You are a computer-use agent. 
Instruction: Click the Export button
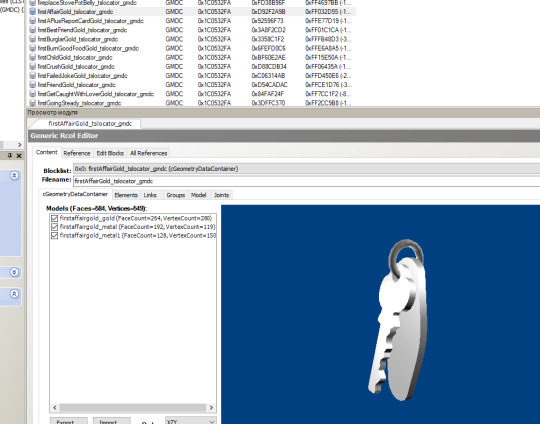(69, 421)
